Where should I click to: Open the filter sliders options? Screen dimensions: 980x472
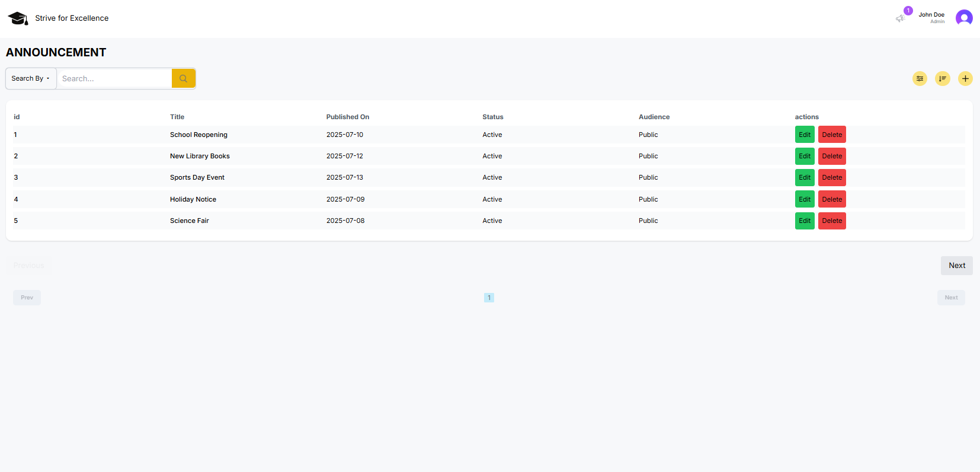click(x=920, y=78)
